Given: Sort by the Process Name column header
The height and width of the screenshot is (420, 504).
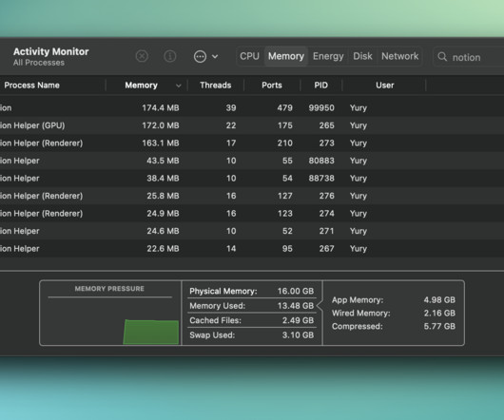Looking at the screenshot, I should coord(31,86).
